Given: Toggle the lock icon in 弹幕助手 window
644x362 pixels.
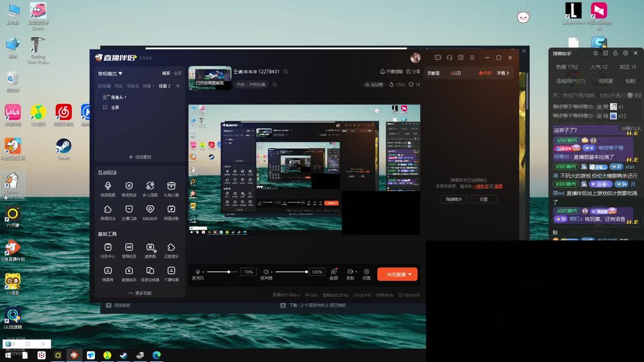Looking at the screenshot, I should (x=615, y=53).
